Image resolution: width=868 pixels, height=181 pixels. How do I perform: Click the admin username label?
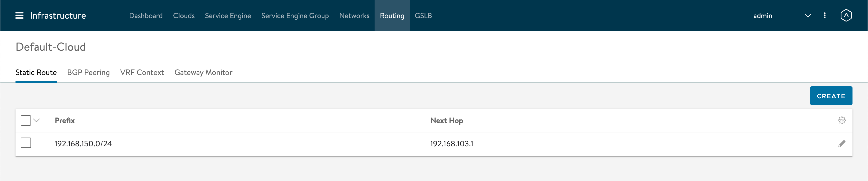[x=763, y=16]
